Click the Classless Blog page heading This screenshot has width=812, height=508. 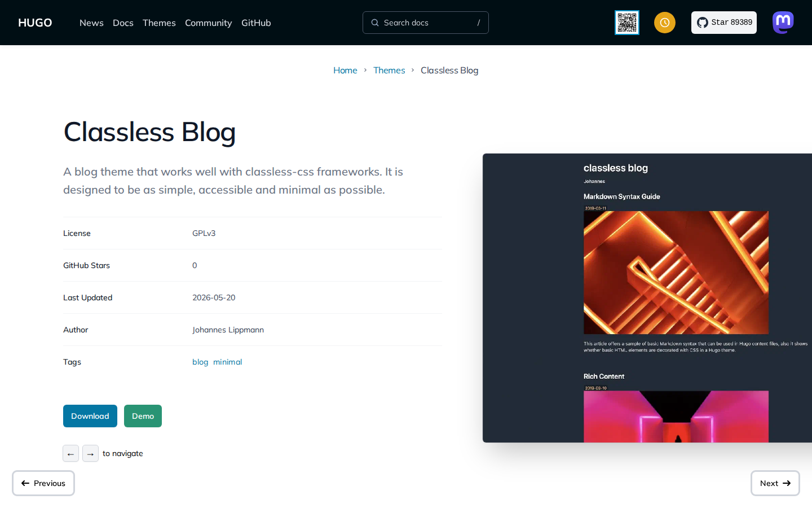[149, 132]
